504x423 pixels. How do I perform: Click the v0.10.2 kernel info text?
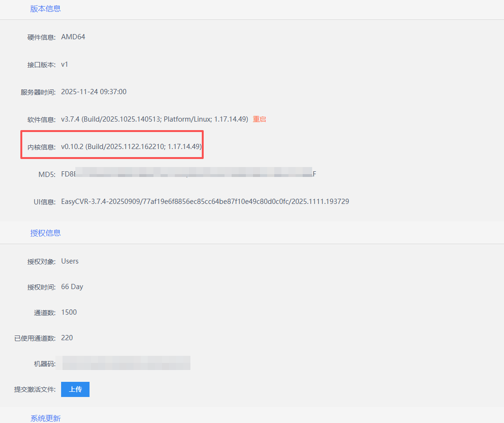click(131, 147)
